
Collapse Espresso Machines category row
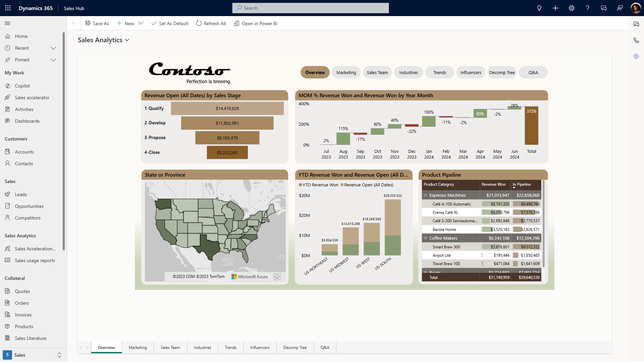pyautogui.click(x=425, y=195)
